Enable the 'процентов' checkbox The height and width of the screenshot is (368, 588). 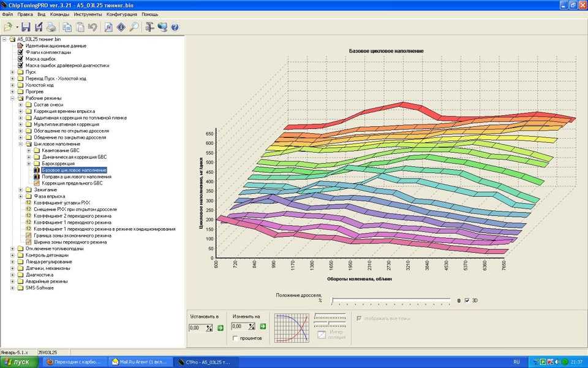[x=236, y=338]
